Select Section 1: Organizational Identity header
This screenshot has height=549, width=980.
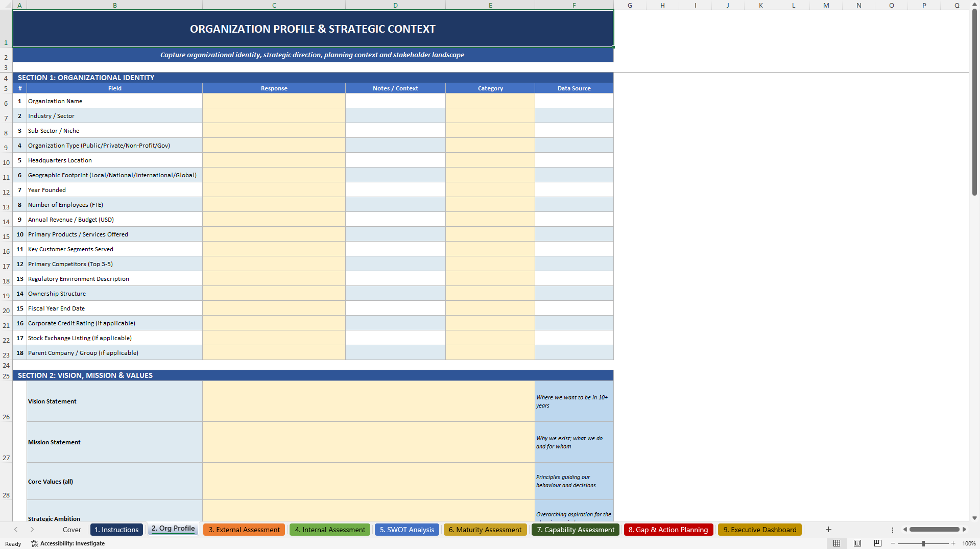pos(313,78)
